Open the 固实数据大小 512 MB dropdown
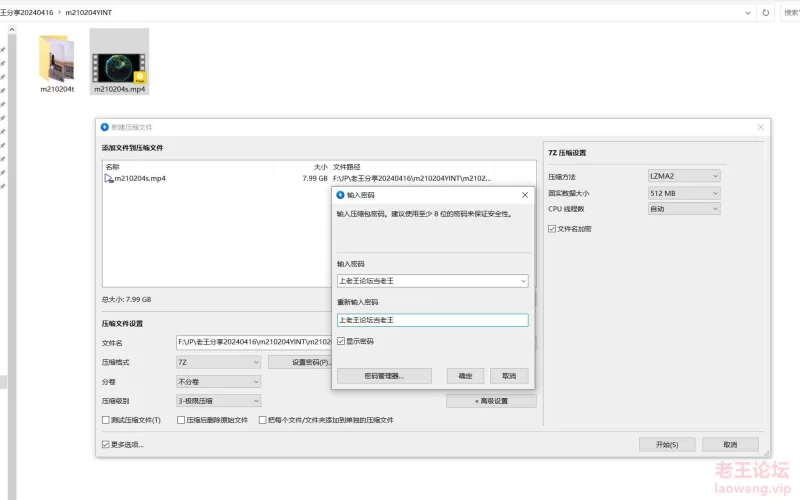 click(x=684, y=193)
